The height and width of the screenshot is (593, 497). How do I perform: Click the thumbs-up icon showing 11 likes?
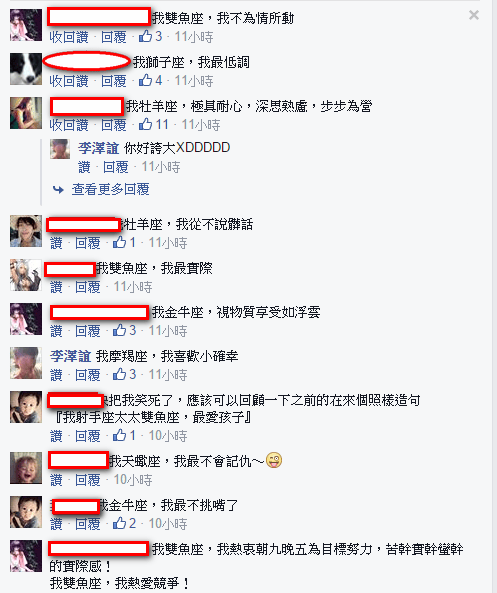145,124
